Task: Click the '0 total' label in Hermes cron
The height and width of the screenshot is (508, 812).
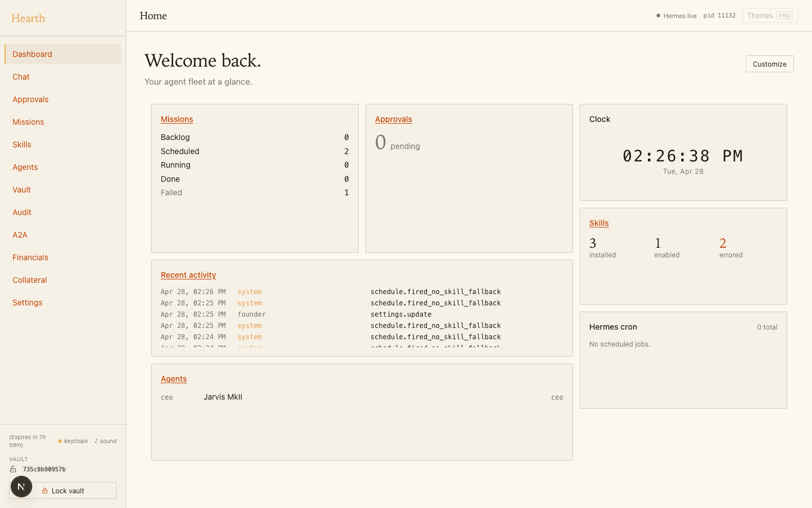Action: click(x=767, y=327)
